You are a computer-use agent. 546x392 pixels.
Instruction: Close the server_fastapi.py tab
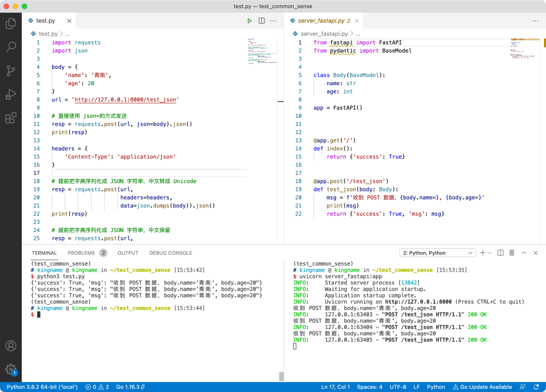pyautogui.click(x=356, y=21)
